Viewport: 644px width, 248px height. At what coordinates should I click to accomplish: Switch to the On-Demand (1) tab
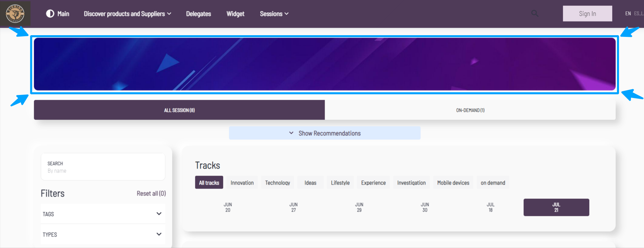(x=470, y=110)
